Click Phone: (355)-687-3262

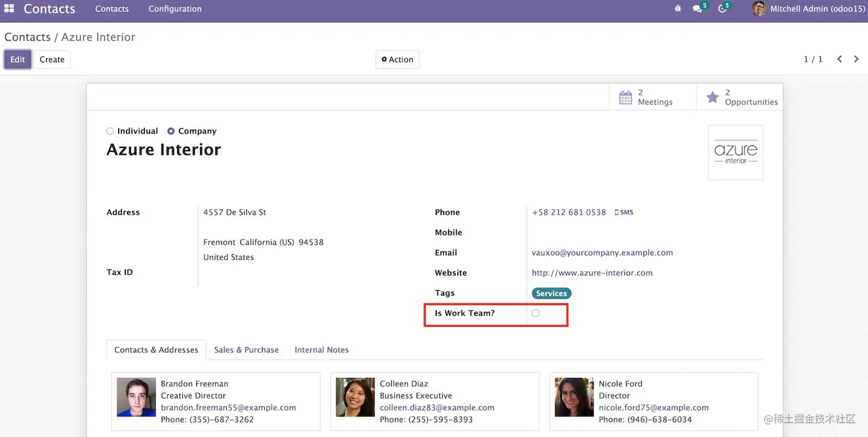(x=207, y=420)
